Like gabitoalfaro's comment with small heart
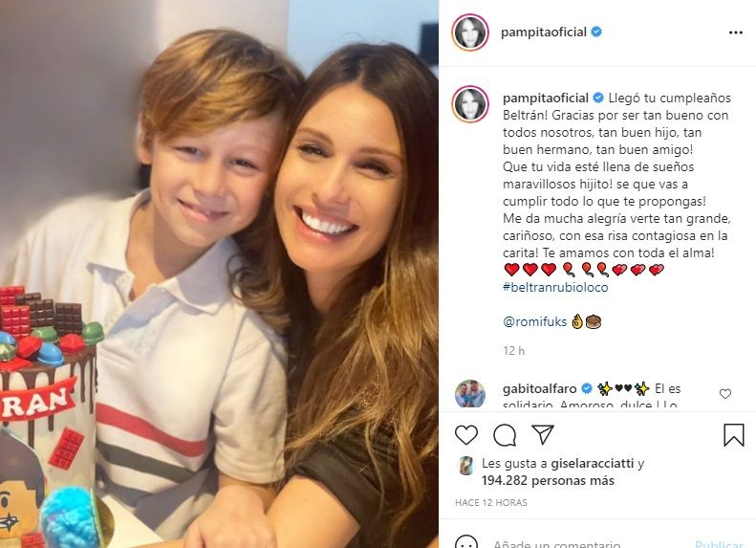The image size is (756, 548). point(725,394)
